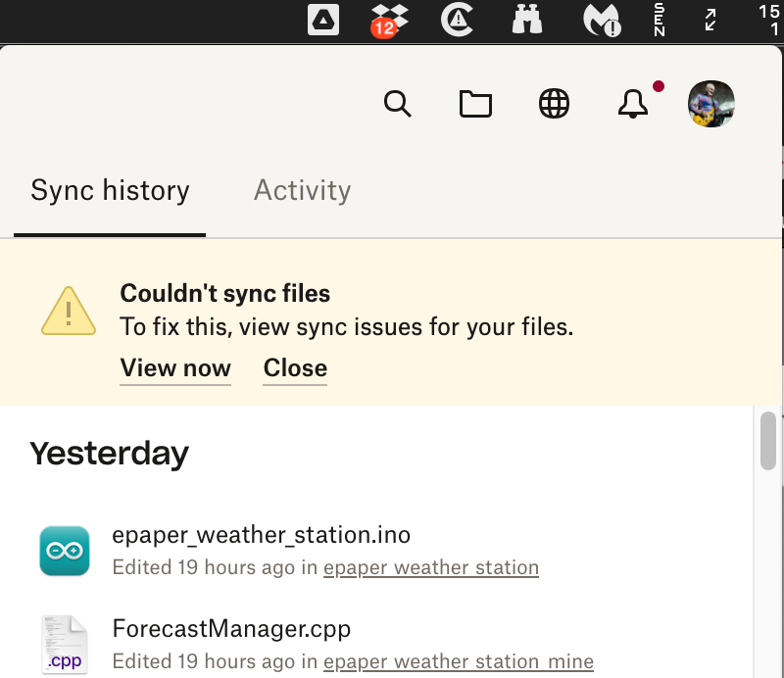The height and width of the screenshot is (678, 784).
Task: Select the Sync history tab
Action: pyautogui.click(x=110, y=190)
